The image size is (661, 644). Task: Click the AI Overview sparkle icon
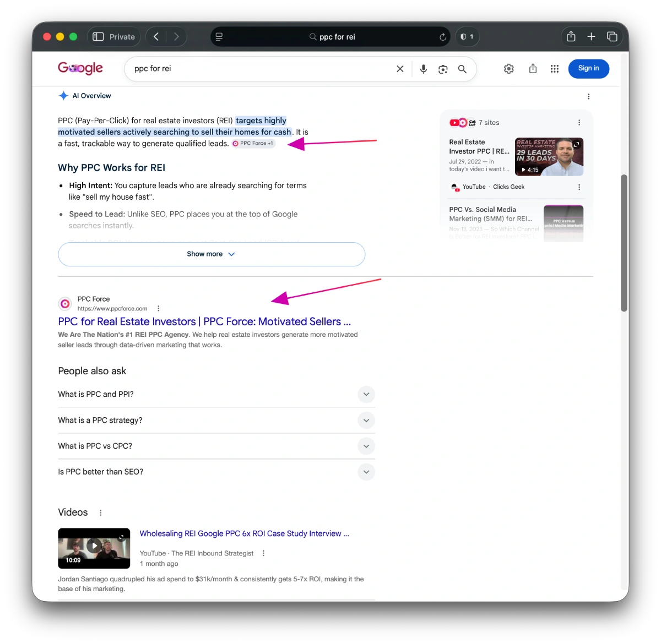coord(63,96)
